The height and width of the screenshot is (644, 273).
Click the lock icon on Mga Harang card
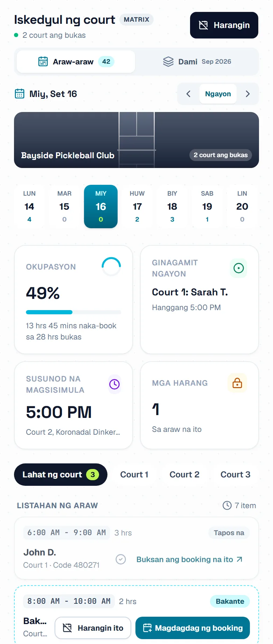(x=237, y=383)
